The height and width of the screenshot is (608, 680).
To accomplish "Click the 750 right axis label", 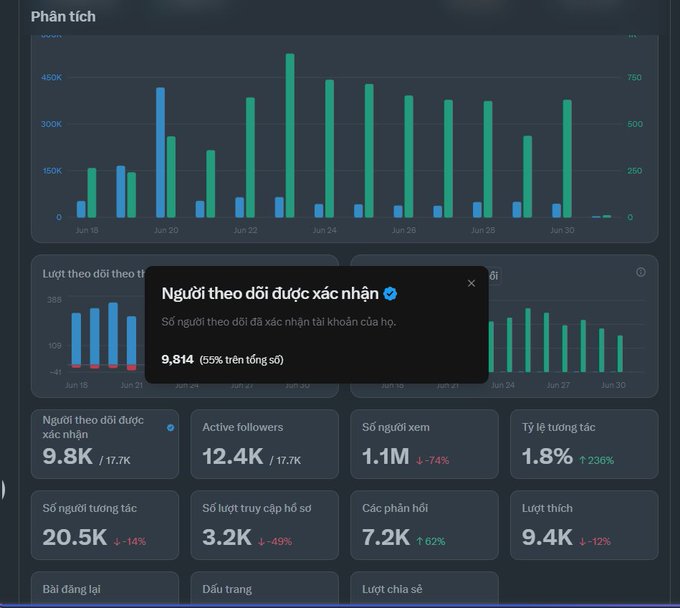I will coord(634,77).
